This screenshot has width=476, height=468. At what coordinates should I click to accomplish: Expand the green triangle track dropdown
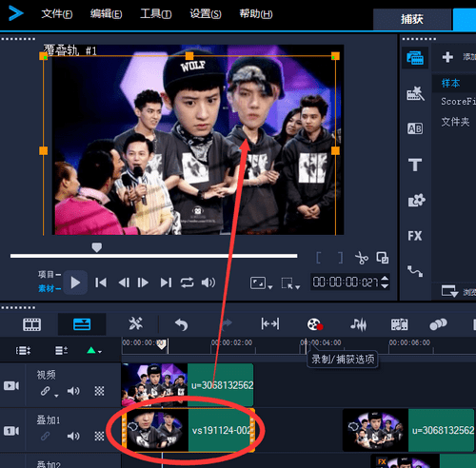[x=94, y=351]
